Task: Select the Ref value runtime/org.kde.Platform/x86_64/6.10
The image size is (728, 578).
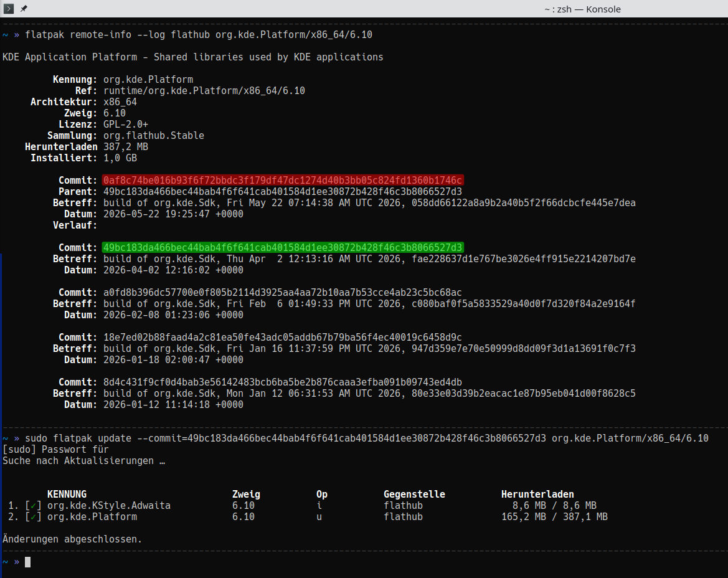Action: (x=204, y=90)
